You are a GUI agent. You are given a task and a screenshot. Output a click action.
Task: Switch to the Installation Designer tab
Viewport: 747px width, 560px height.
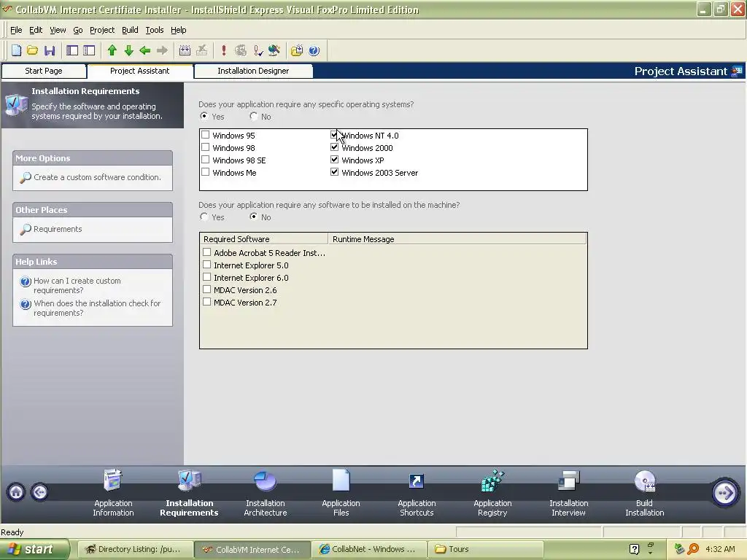[253, 71]
